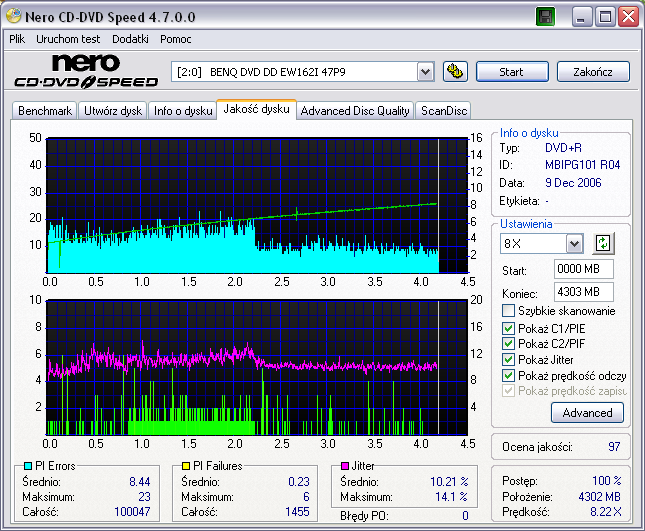Click the Nero CD-DVD Speed logo

click(x=86, y=71)
